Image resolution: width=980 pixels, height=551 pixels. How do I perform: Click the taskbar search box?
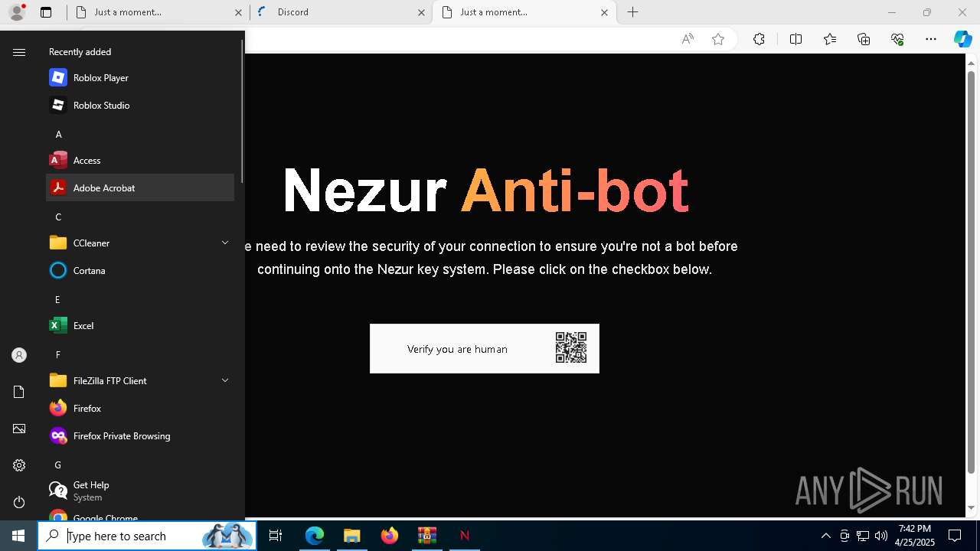pos(147,536)
